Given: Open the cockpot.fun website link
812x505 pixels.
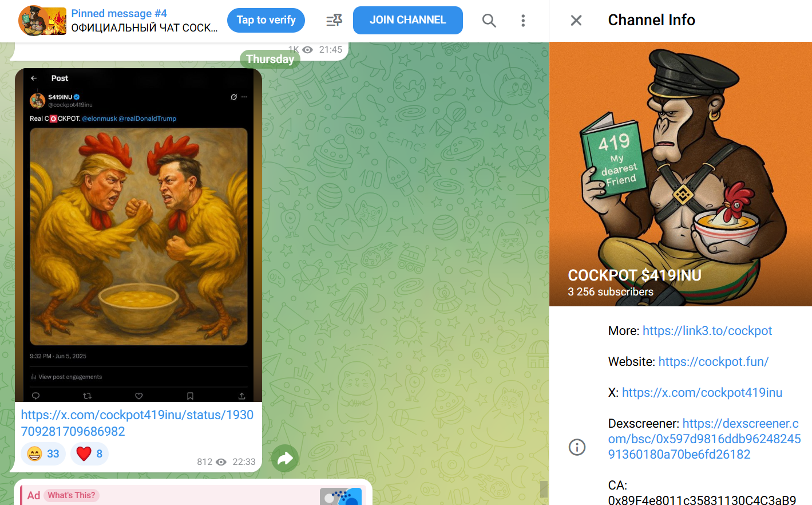Looking at the screenshot, I should (x=714, y=362).
